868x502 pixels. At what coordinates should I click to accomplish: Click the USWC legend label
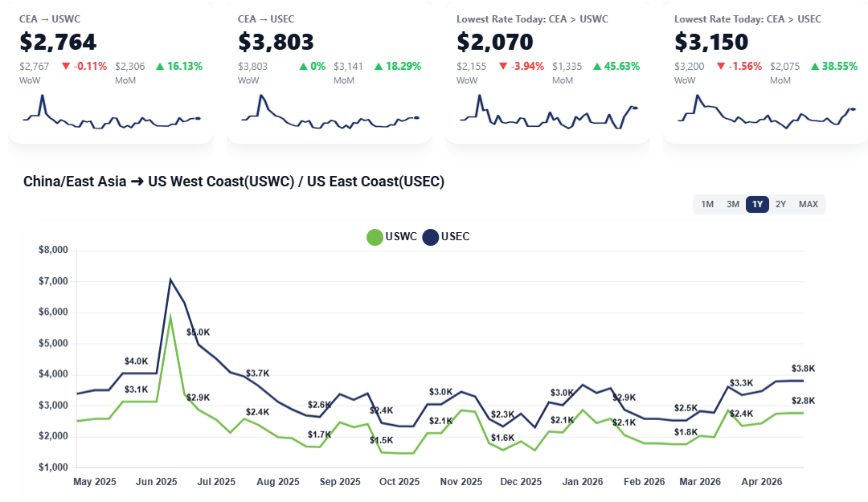coord(401,237)
